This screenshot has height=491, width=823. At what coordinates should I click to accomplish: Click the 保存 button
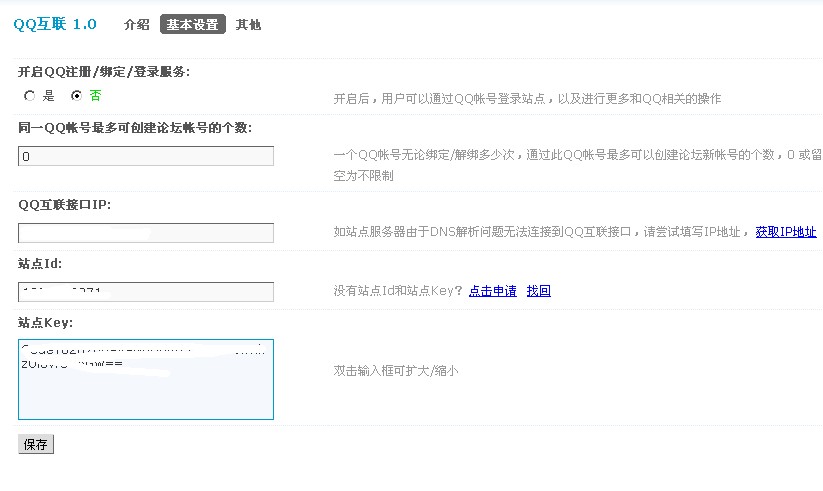pos(36,444)
